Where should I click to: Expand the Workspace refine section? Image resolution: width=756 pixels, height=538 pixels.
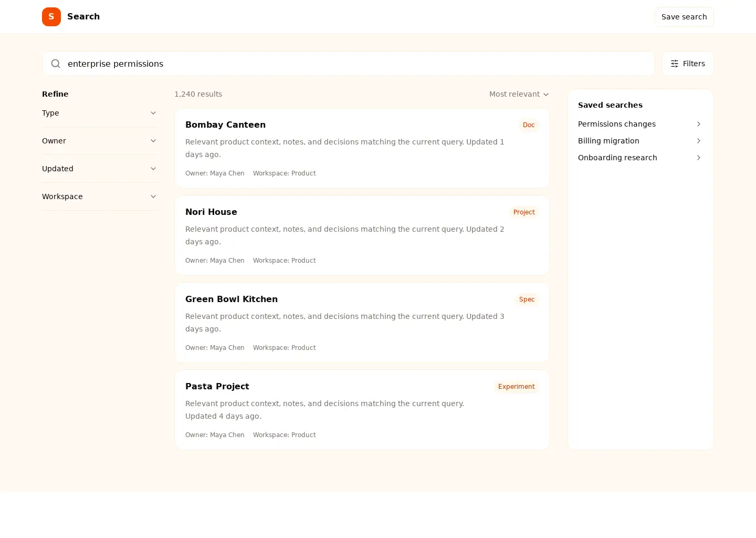[x=100, y=196]
